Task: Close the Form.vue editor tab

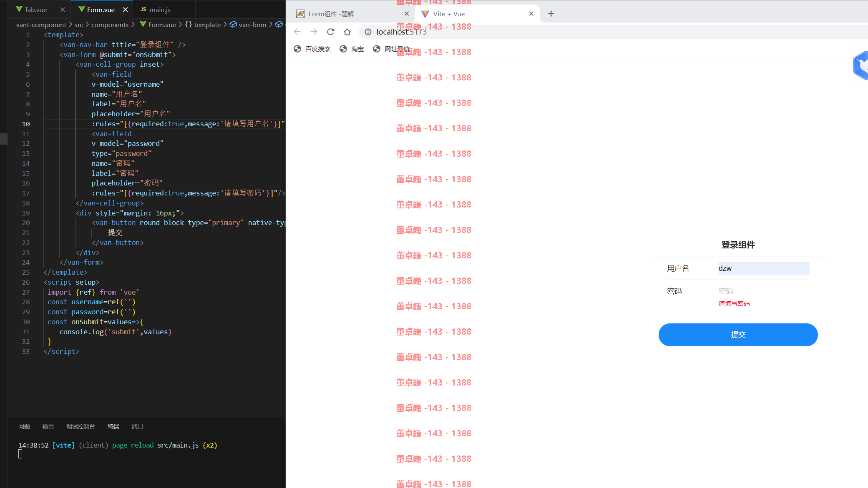Action: [x=125, y=10]
